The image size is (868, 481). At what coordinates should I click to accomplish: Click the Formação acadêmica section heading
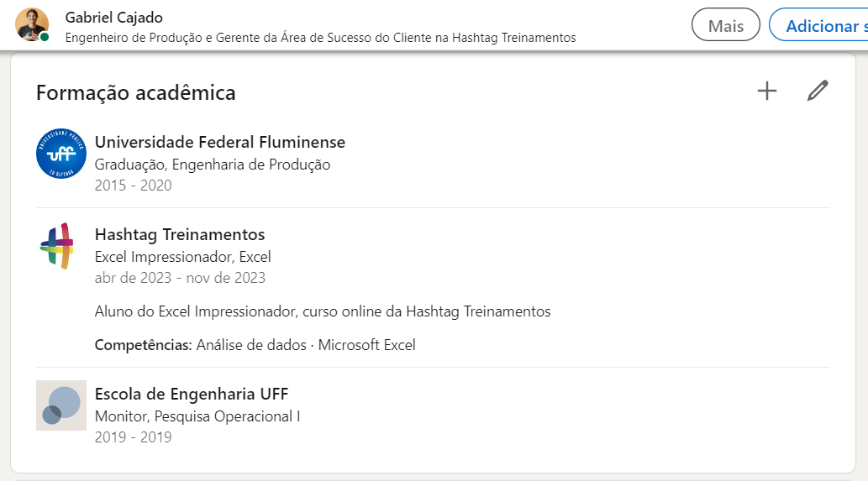point(136,92)
